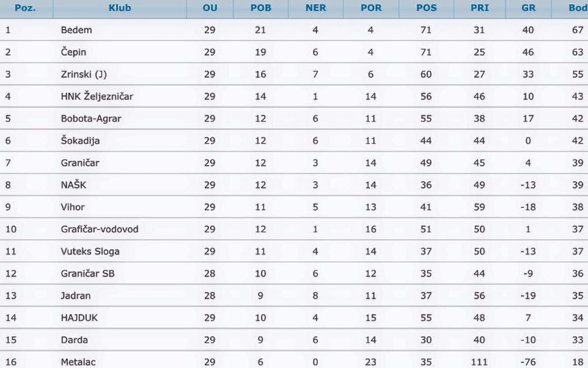The image size is (588, 368).
Task: Open the Šokadija club entry
Action: coord(80,140)
